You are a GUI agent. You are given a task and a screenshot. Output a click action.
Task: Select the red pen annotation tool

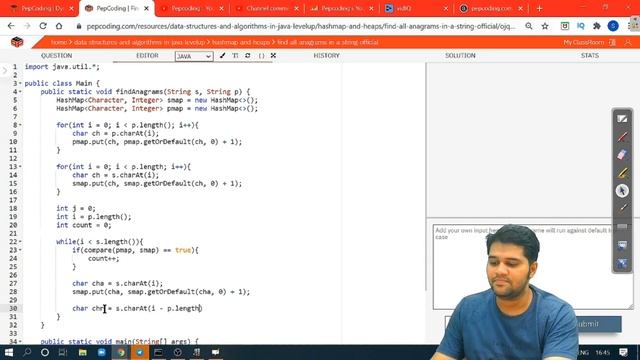[622, 137]
